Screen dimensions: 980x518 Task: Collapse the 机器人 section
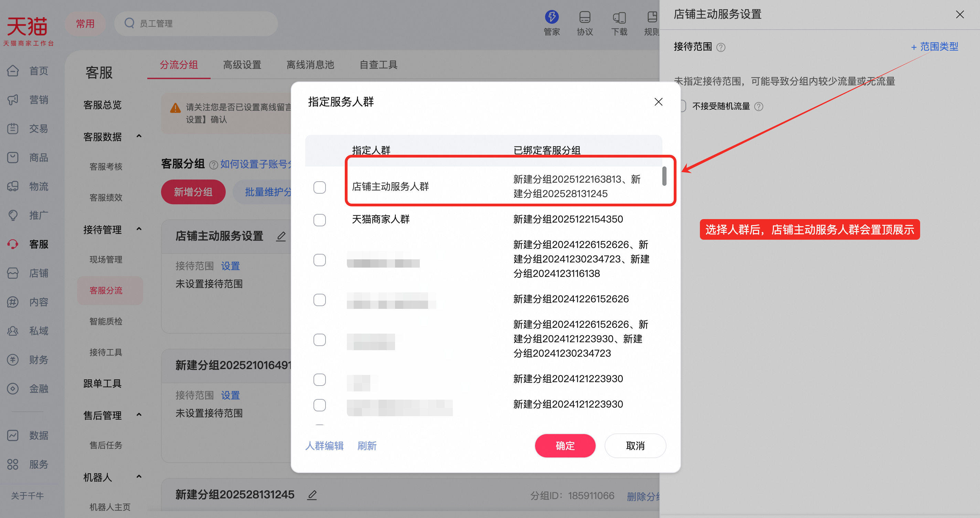(x=139, y=476)
